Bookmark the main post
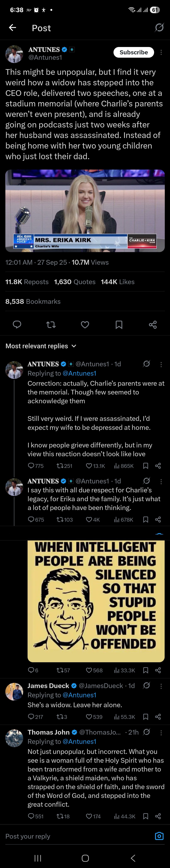 (x=119, y=325)
